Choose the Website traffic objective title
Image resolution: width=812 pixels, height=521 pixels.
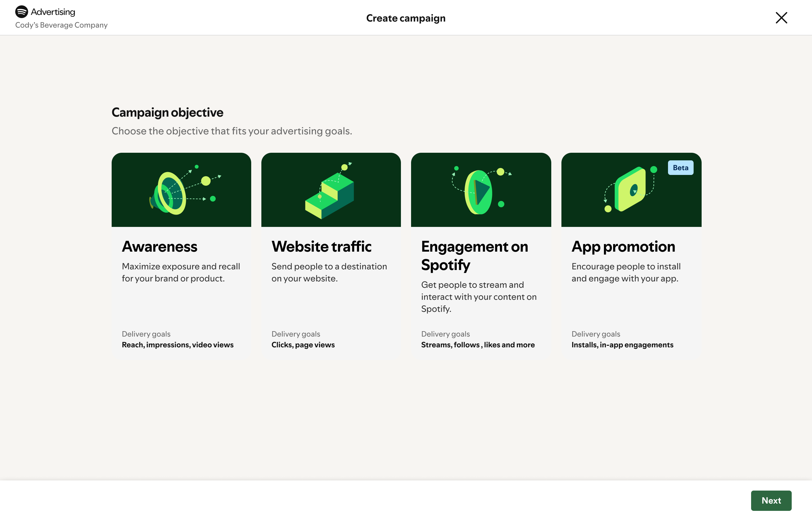(x=321, y=246)
